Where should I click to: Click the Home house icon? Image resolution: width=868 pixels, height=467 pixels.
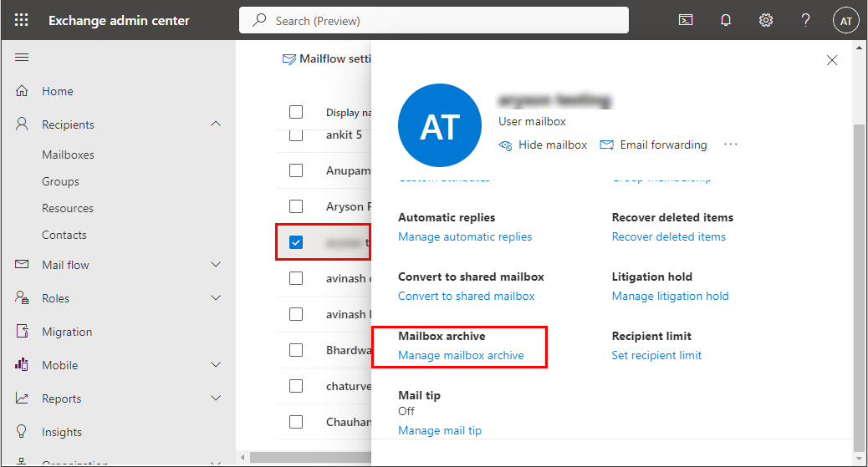(x=22, y=91)
